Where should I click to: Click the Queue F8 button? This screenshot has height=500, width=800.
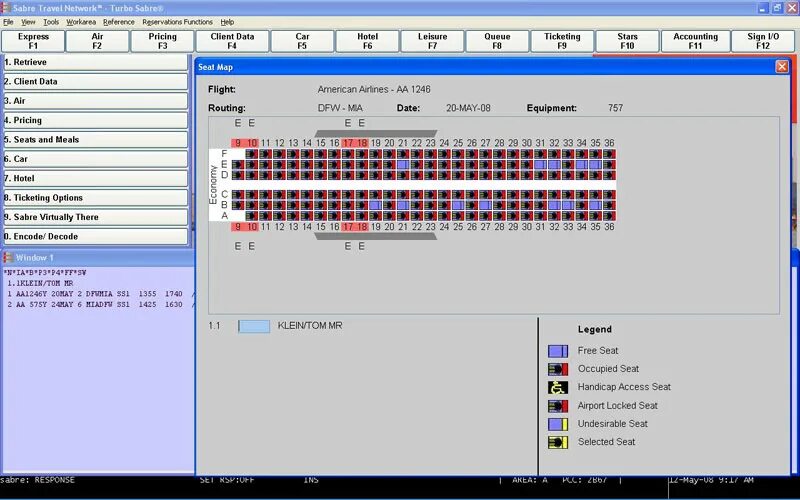(497, 41)
